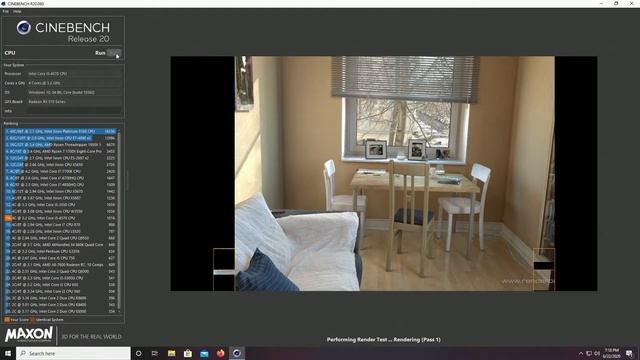This screenshot has height=360, width=640.
Task: Select the Core 2 Duo E8600 ranking row
Action: point(60,298)
